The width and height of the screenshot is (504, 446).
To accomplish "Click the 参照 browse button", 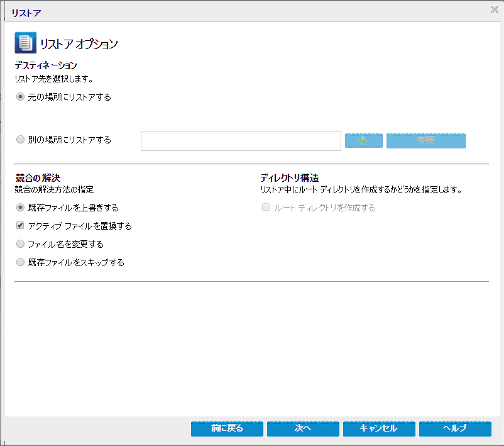I will click(426, 141).
